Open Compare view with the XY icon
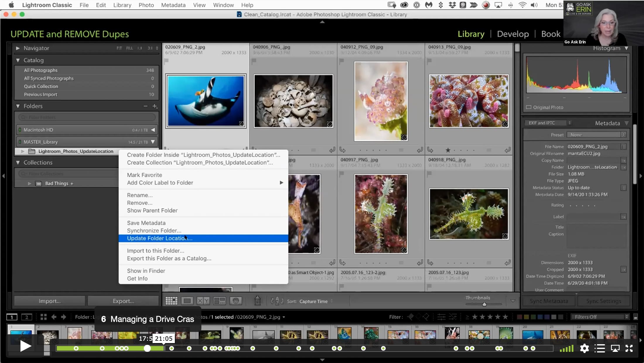 tap(203, 301)
